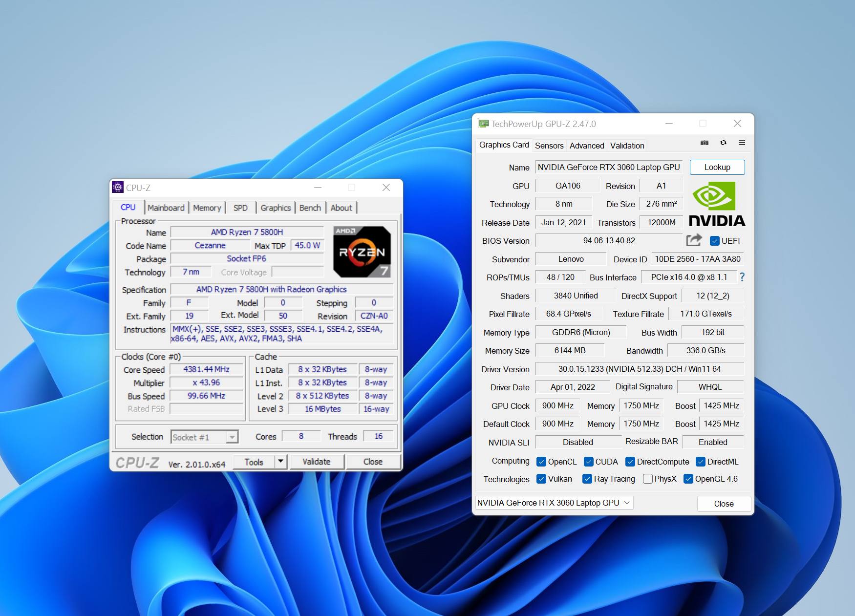This screenshot has width=855, height=616.
Task: Click the GPU Name text field
Action: pyautogui.click(x=608, y=167)
